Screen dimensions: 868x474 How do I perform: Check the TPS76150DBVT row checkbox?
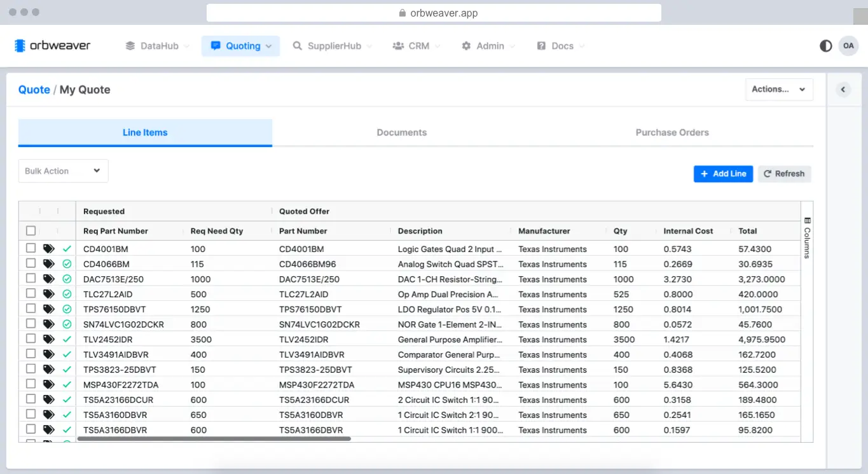31,309
